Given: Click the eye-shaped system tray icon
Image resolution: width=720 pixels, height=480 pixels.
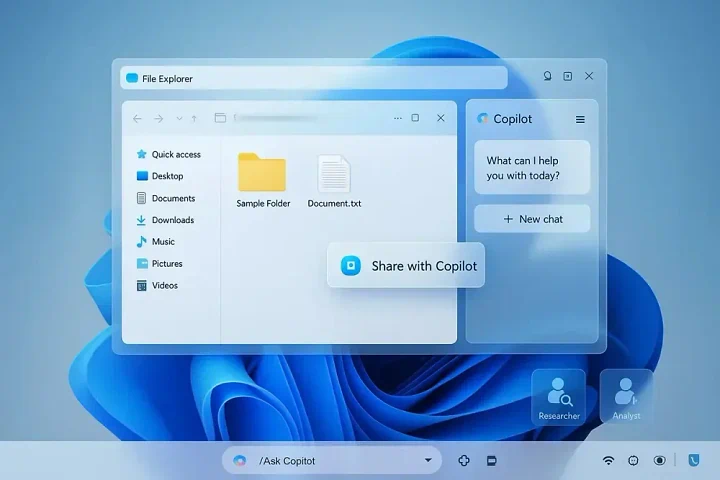Looking at the screenshot, I should click(659, 460).
